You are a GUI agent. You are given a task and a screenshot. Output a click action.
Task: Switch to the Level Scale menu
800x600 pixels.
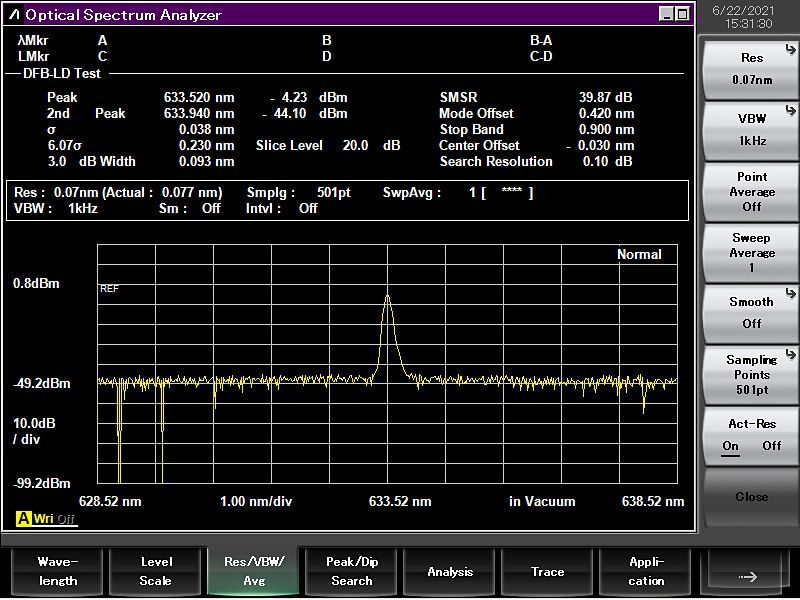[x=155, y=572]
